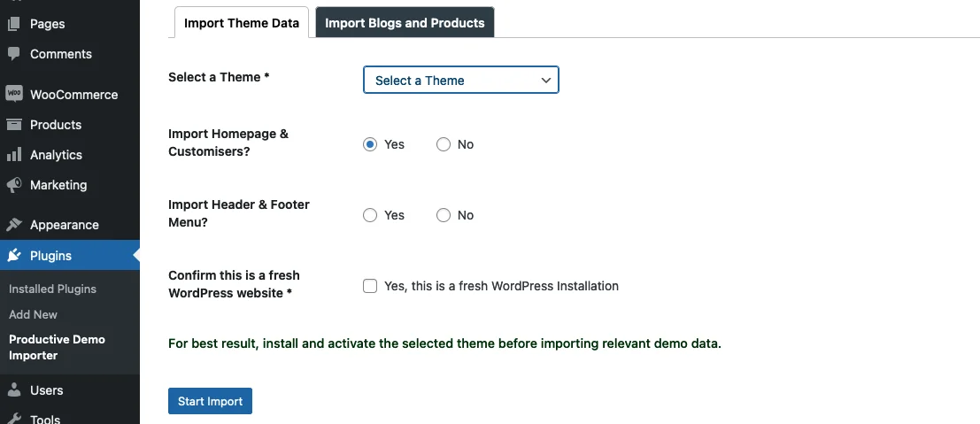Click the Pages icon in sidebar
The height and width of the screenshot is (424, 980).
14,24
